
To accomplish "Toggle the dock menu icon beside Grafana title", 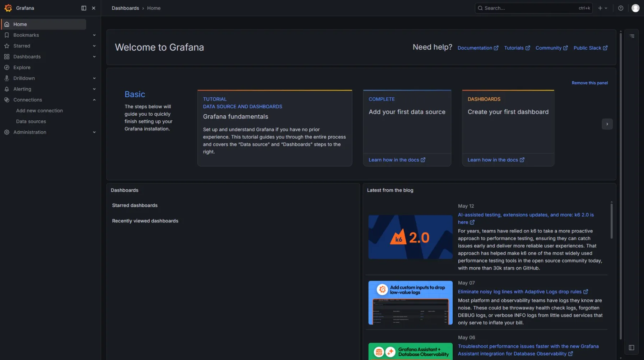I will (x=84, y=8).
